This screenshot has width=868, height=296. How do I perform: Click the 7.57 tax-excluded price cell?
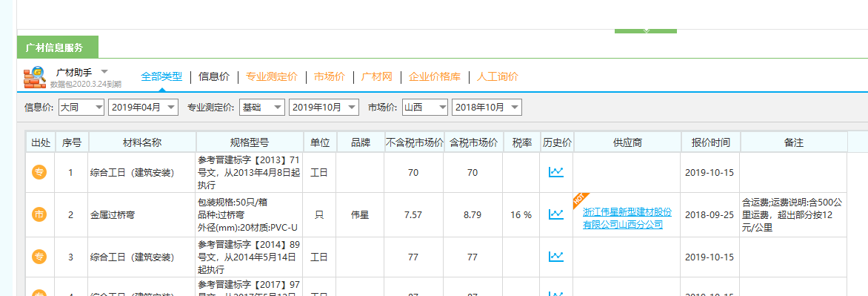[414, 214]
